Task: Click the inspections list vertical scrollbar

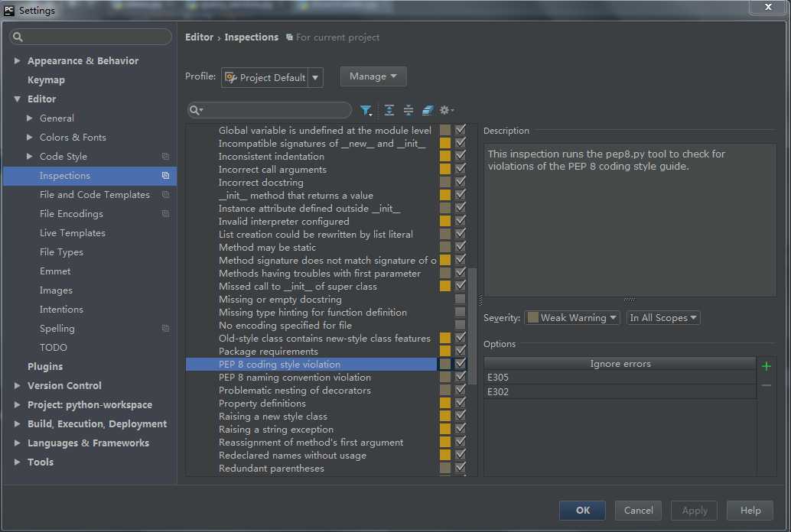Action: 472,326
